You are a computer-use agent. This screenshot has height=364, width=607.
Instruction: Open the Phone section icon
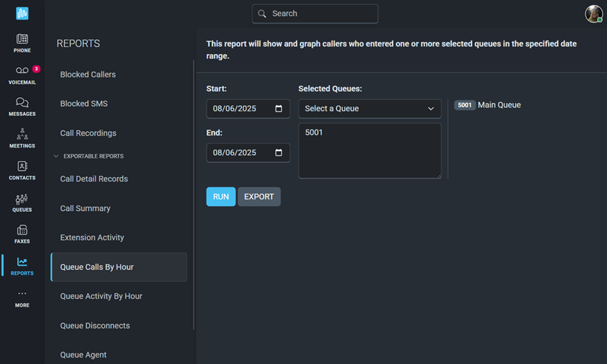tap(22, 39)
